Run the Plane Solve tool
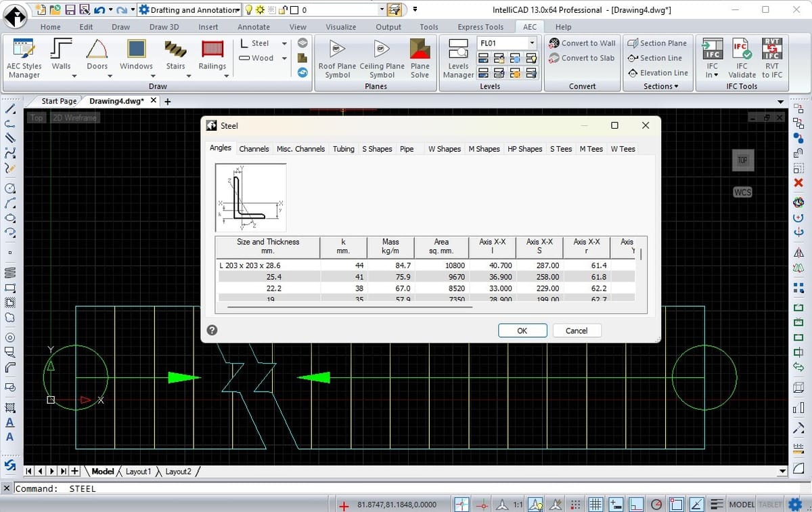812x512 pixels. click(420, 60)
